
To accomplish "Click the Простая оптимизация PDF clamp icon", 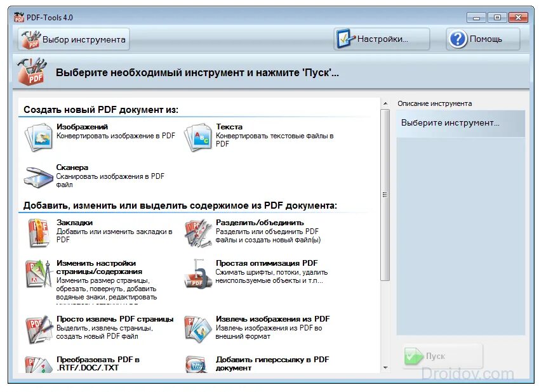I will click(198, 274).
